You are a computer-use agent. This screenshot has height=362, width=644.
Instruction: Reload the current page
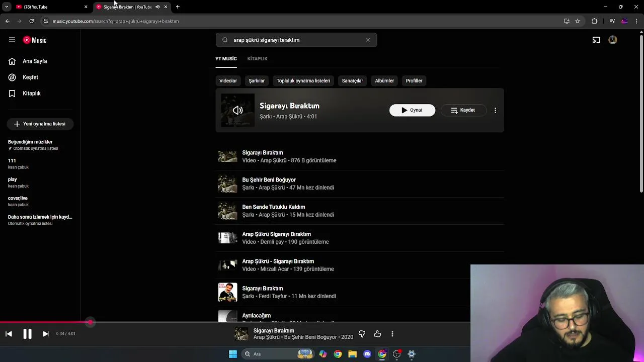click(x=31, y=21)
